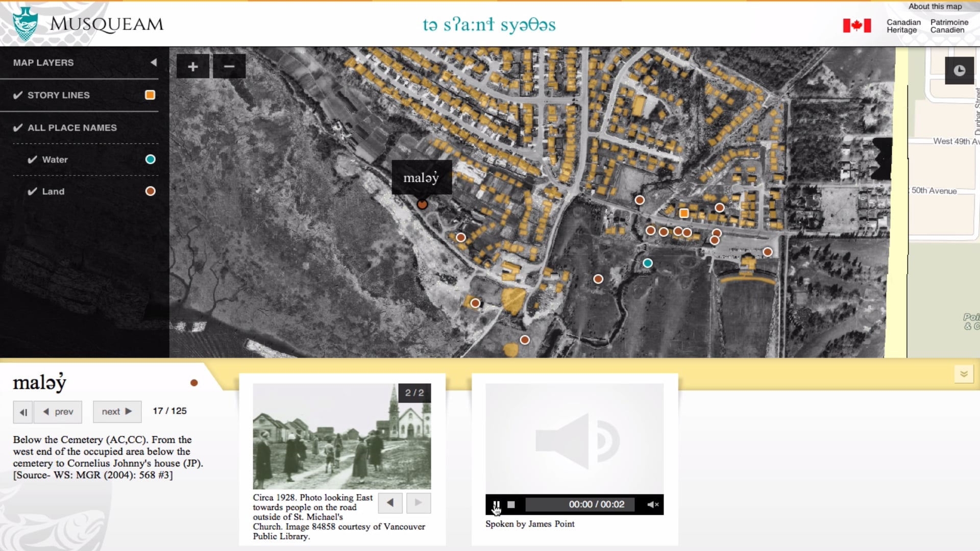Image resolution: width=980 pixels, height=551 pixels.
Task: Unmute the audio player volume
Action: coord(653,505)
